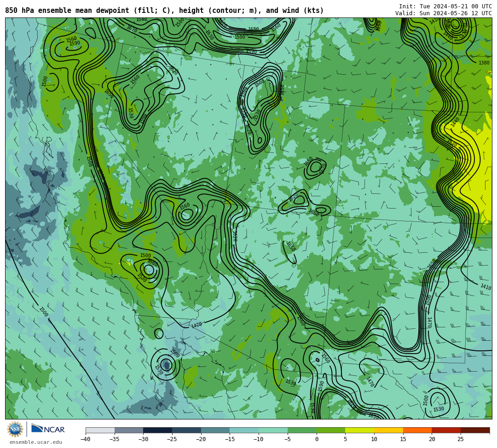Click the Init: Tue 2024-05-21 00 UTC text
Image resolution: width=497 pixels, height=448 pixels.
point(445,6)
